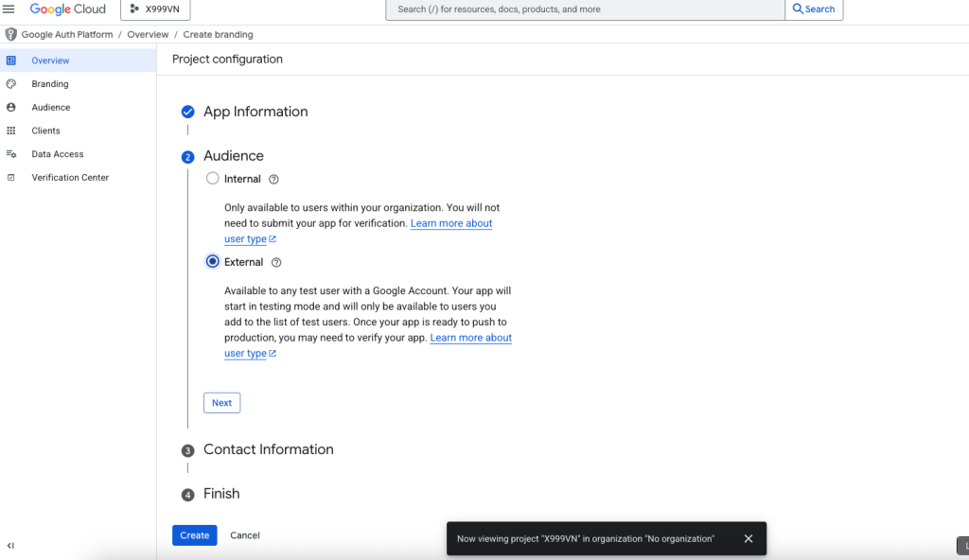
Task: Open the X999VN project picker
Action: pyautogui.click(x=155, y=9)
